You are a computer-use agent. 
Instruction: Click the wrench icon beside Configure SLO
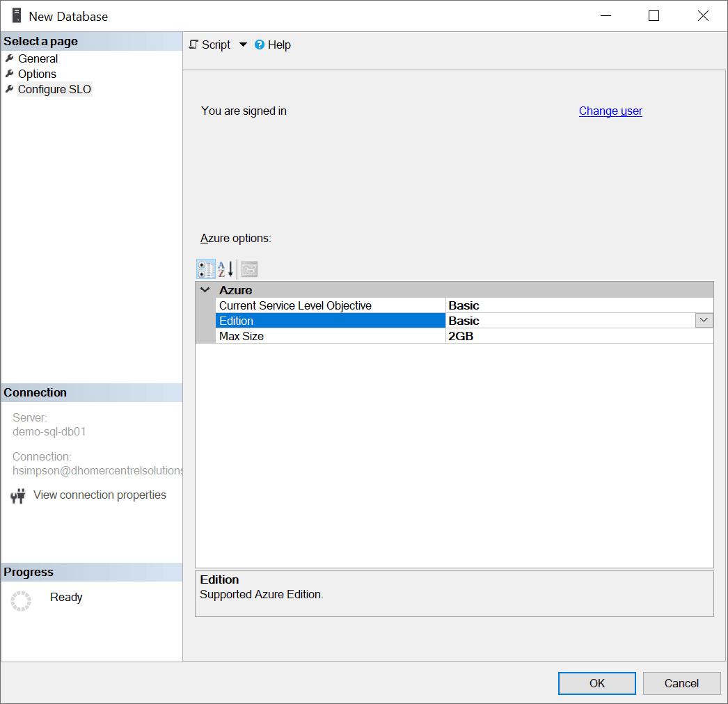click(x=8, y=89)
